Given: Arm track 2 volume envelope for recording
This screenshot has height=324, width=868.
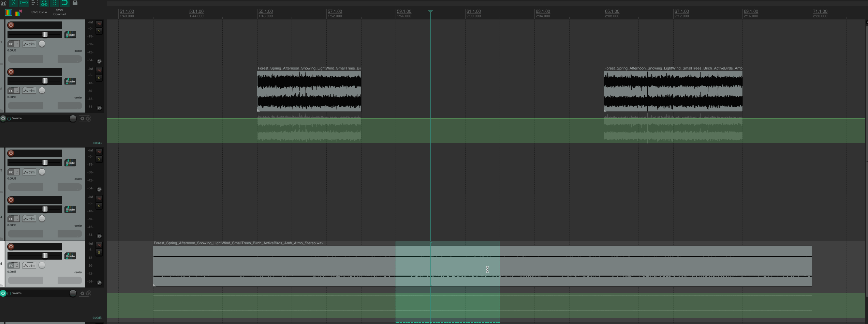Looking at the screenshot, I should click(3, 119).
